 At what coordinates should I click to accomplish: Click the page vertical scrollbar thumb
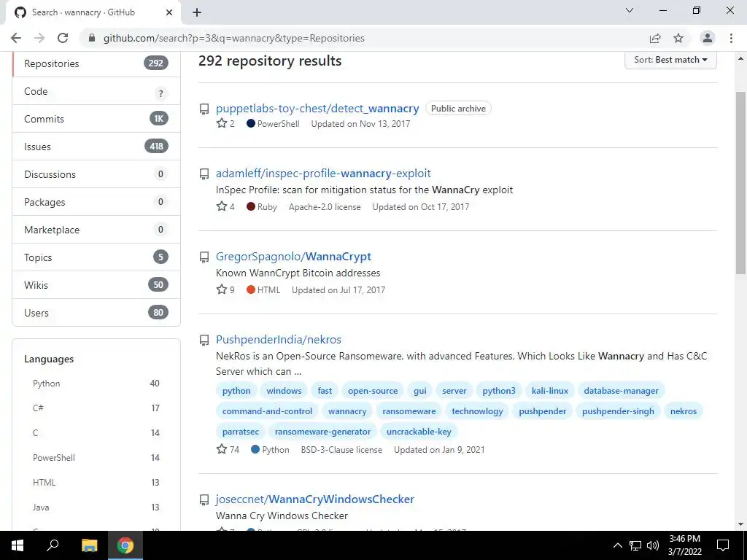point(740,183)
